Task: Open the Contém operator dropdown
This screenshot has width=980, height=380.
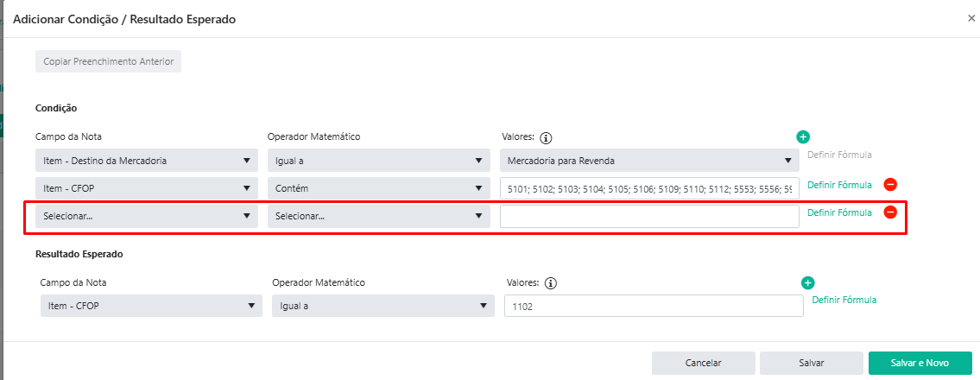Action: tap(378, 187)
